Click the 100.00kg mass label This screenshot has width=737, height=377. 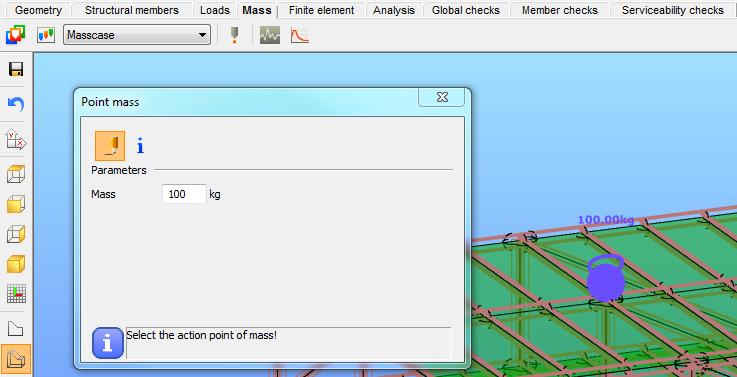coord(606,220)
